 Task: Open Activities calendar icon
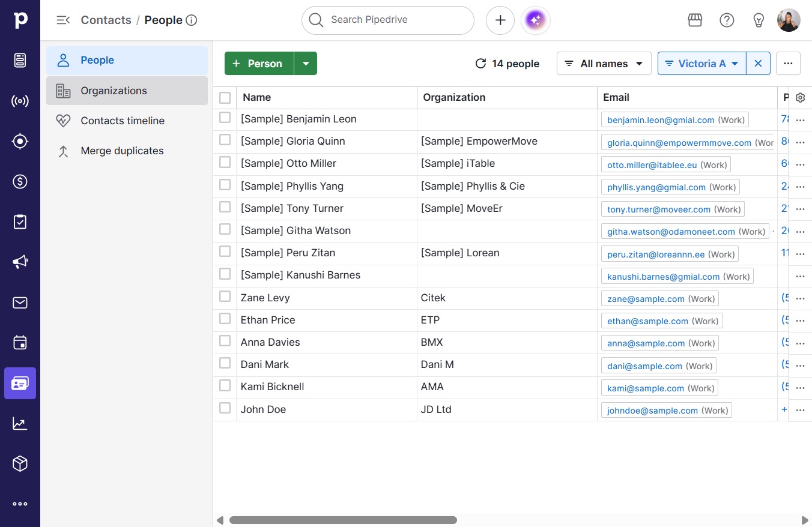point(20,343)
